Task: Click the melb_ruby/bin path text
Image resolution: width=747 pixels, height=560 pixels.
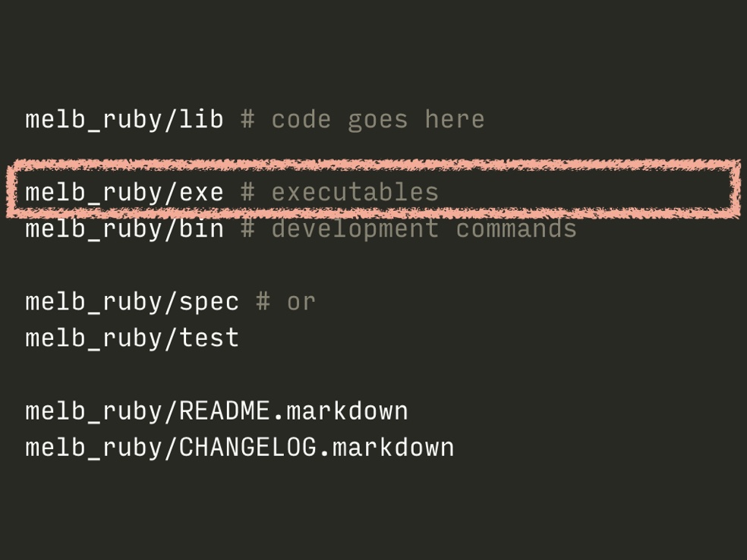Action: [124, 229]
